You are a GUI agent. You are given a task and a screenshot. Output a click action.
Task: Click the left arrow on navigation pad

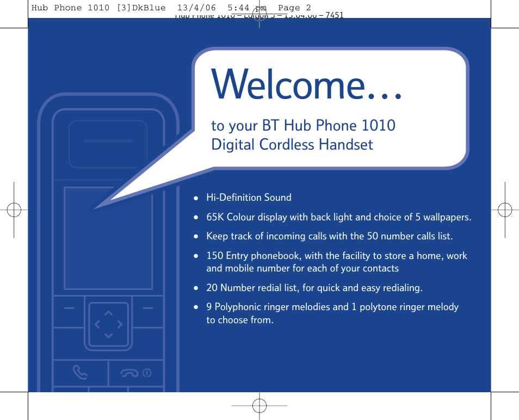click(x=97, y=324)
